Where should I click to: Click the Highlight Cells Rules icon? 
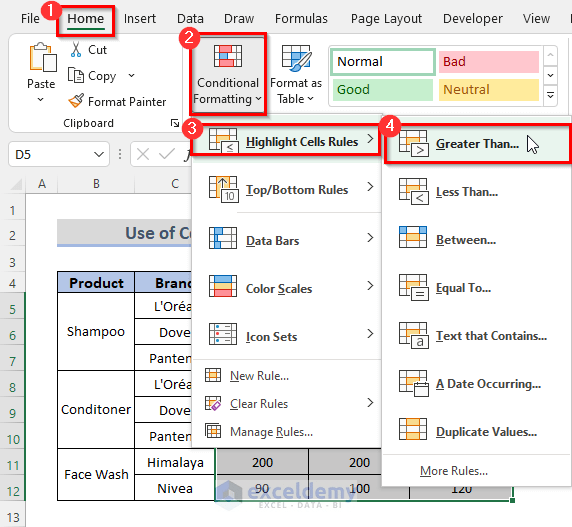224,141
